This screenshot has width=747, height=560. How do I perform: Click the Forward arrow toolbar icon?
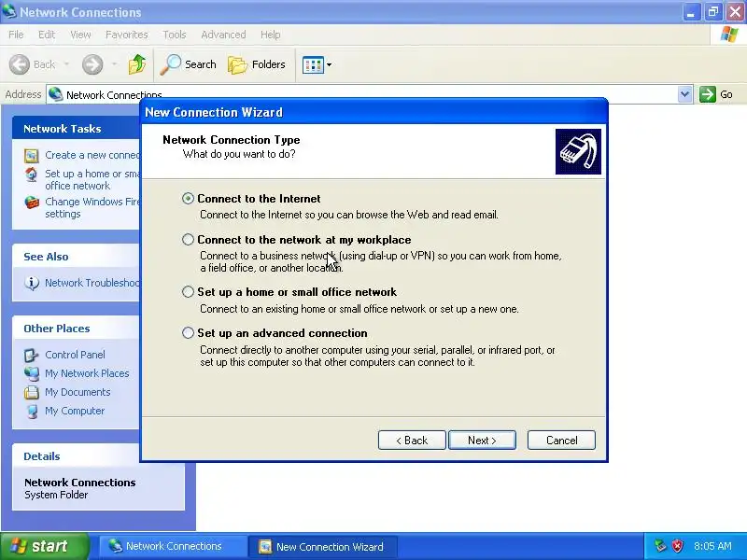[x=92, y=64]
